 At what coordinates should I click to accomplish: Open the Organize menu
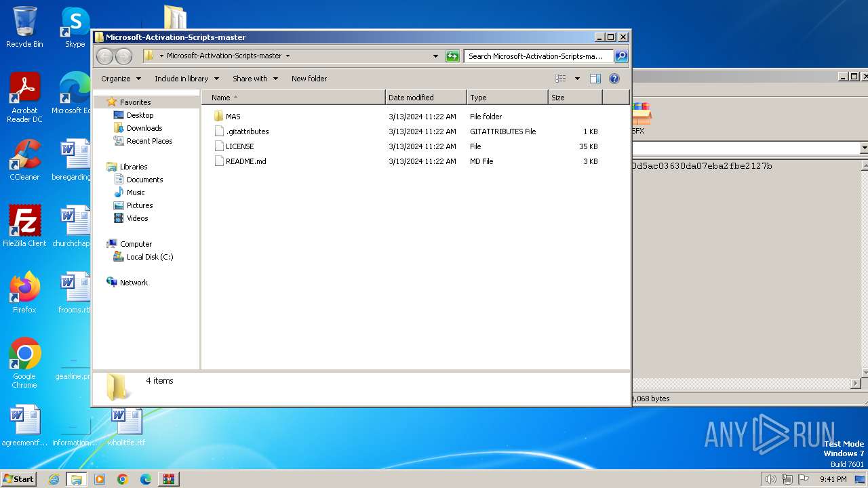click(x=121, y=79)
